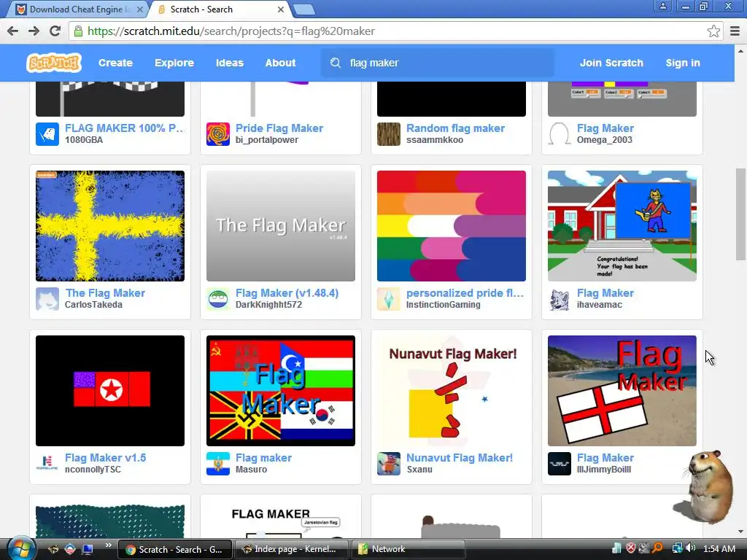Image resolution: width=747 pixels, height=560 pixels.
Task: Open a new browser tab
Action: [x=303, y=9]
